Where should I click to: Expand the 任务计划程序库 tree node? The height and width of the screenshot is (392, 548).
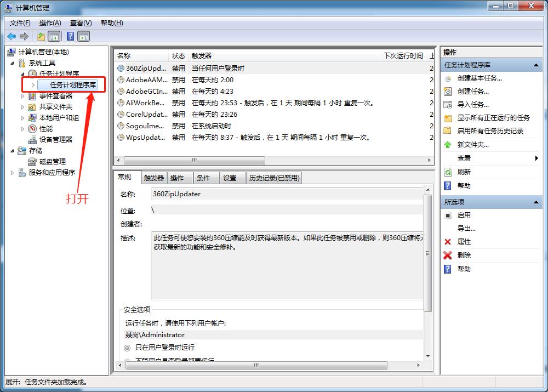33,85
